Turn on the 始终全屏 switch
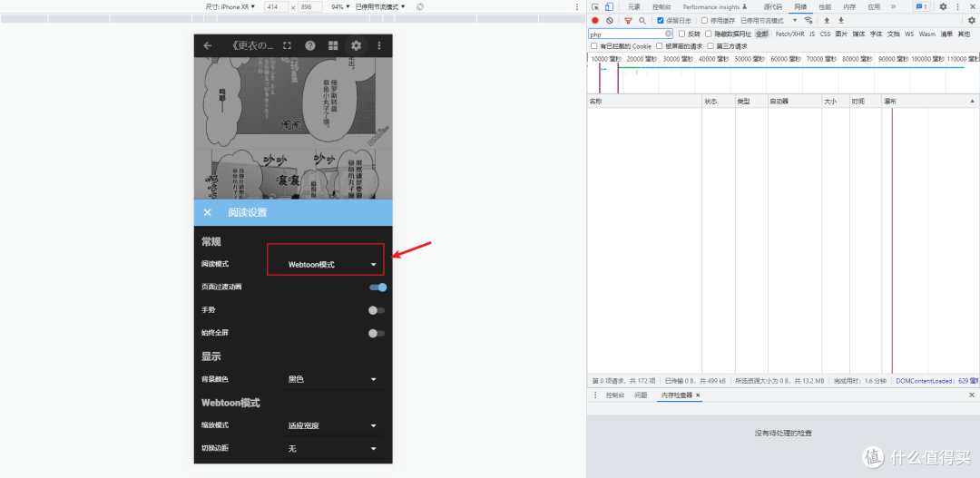 [377, 333]
